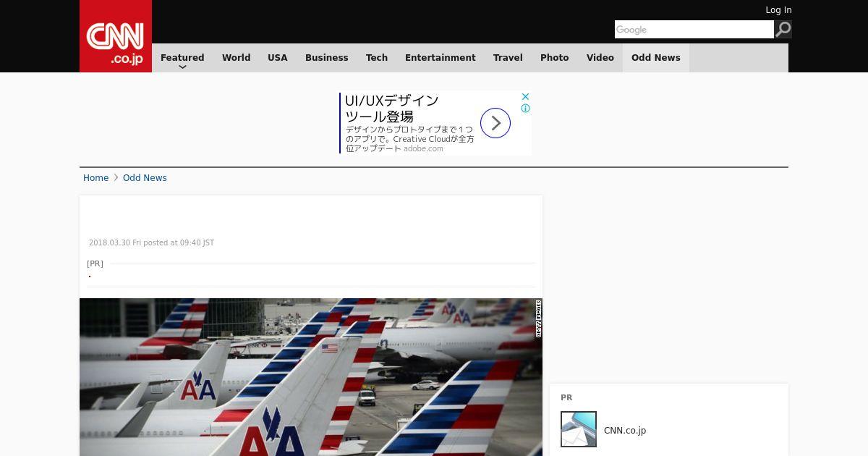
Task: Open the USA section
Action: [278, 58]
